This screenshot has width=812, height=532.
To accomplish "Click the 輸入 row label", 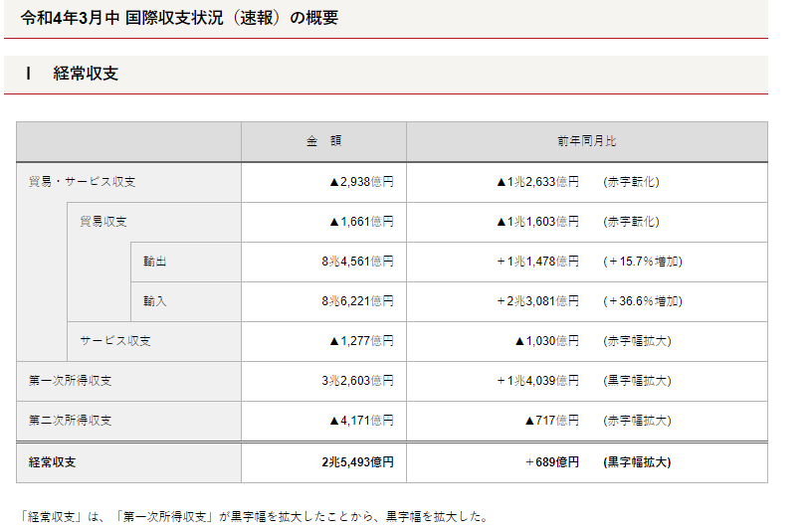I will 154,301.
